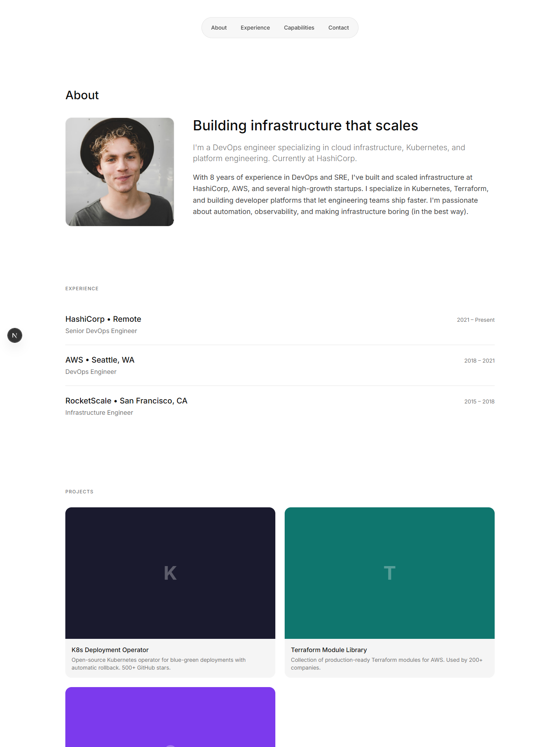
Task: Click the circular N badge on the left edge
Action: click(15, 335)
